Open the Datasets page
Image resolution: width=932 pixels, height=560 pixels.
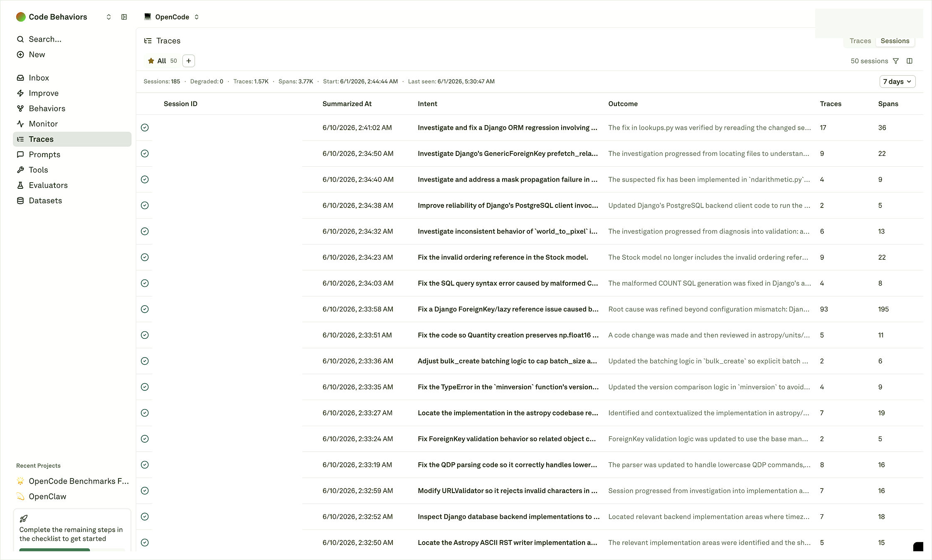point(72,201)
